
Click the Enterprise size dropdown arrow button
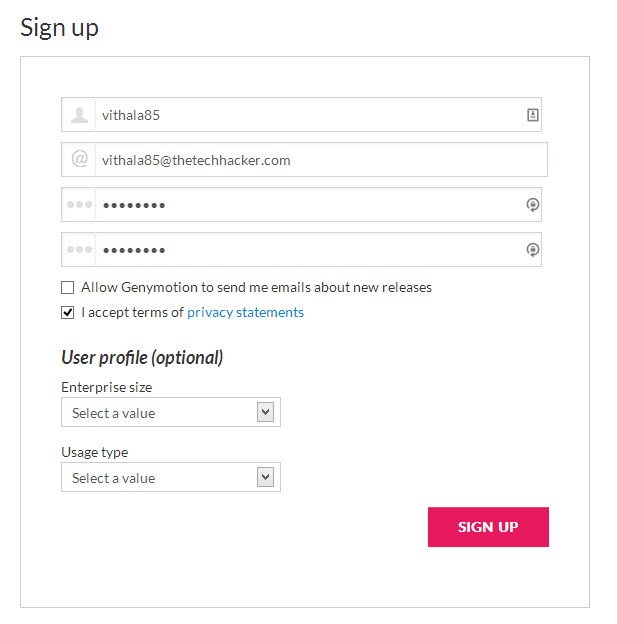point(266,412)
